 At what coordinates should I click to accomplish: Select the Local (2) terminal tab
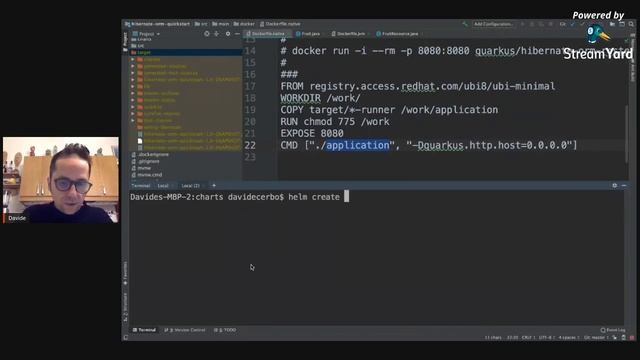pos(191,186)
